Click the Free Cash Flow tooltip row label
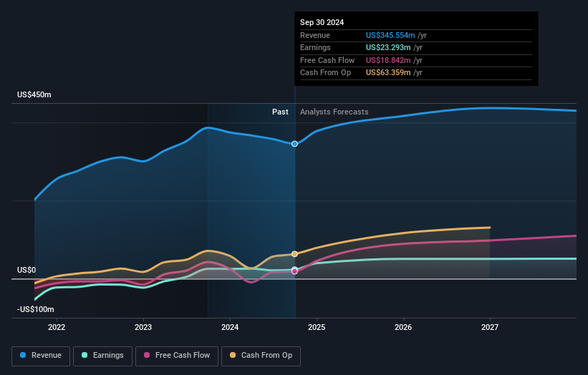The image size is (588, 375). (x=327, y=60)
